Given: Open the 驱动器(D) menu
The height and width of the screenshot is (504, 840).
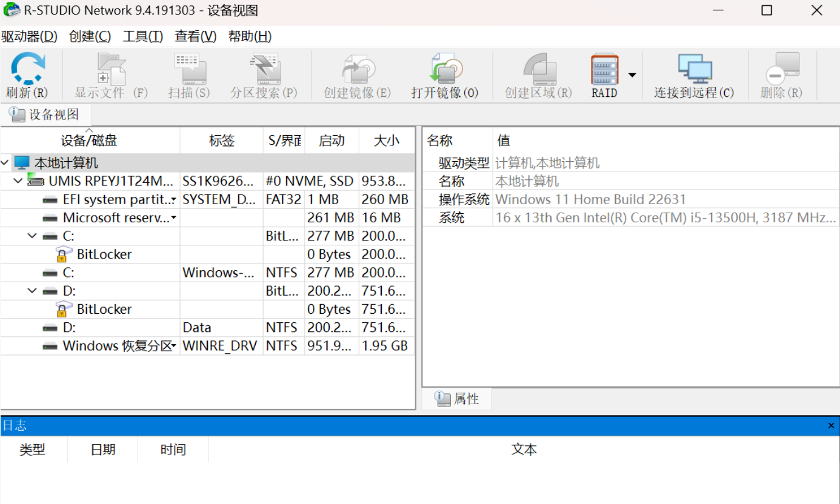Looking at the screenshot, I should [29, 36].
